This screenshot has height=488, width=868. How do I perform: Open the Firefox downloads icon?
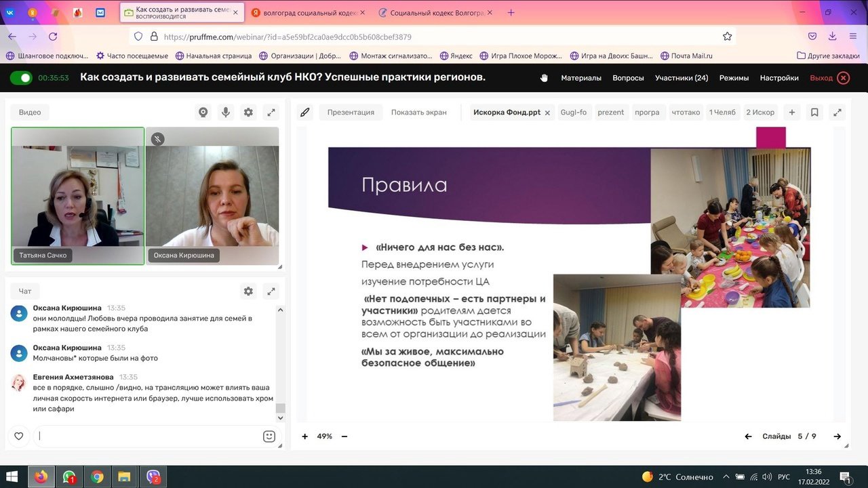point(832,37)
